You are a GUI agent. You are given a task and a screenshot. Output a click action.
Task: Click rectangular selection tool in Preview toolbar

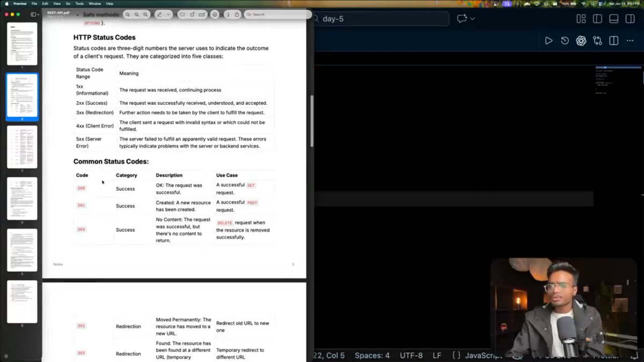pyautogui.click(x=182, y=15)
